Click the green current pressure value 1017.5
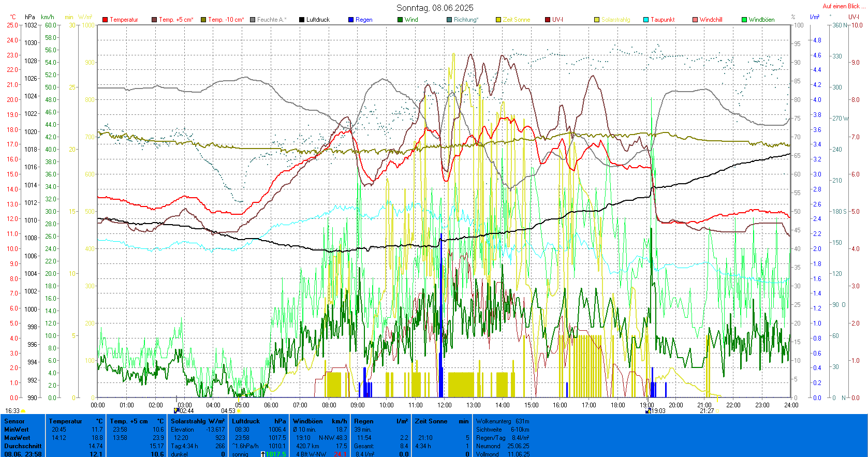Screen dimensions: 868x457 275,454
